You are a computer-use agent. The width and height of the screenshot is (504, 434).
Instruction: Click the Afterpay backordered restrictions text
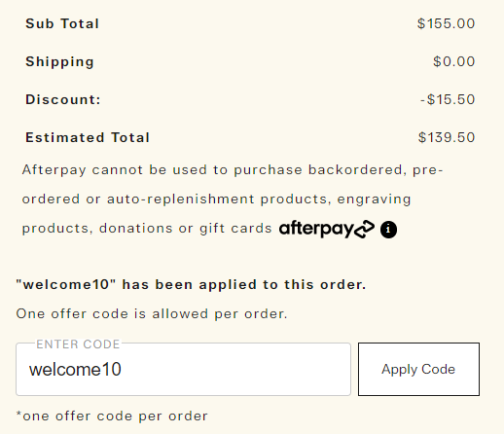[x=233, y=199]
